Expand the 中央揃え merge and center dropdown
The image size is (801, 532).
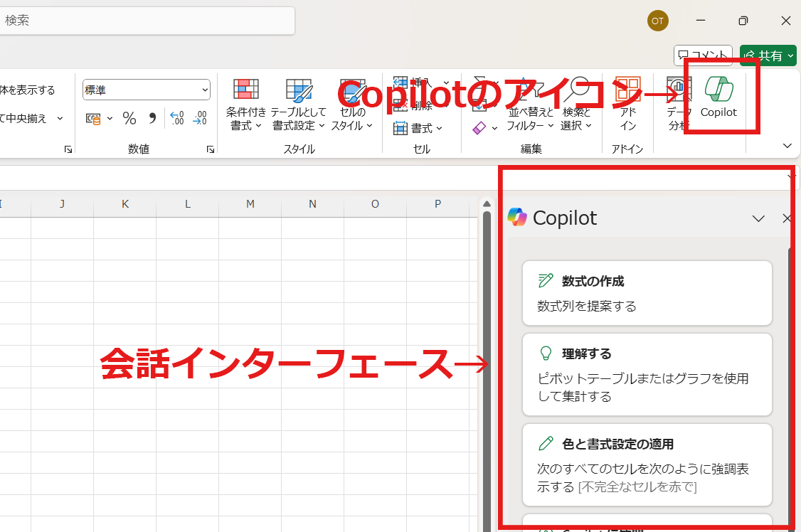tap(60, 119)
